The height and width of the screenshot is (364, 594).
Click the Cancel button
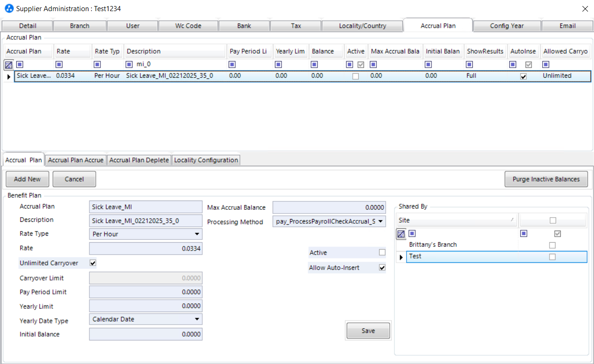coord(74,179)
